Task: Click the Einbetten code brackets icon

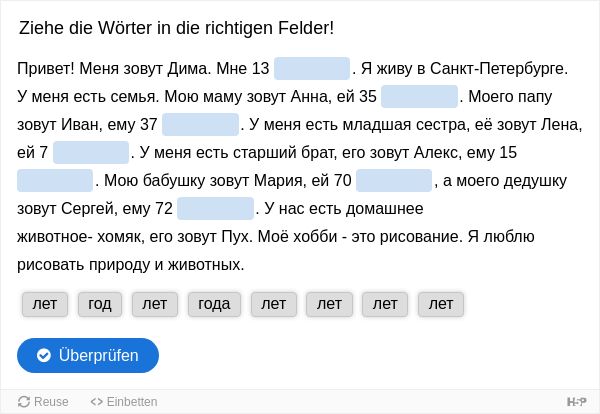Action: [96, 402]
